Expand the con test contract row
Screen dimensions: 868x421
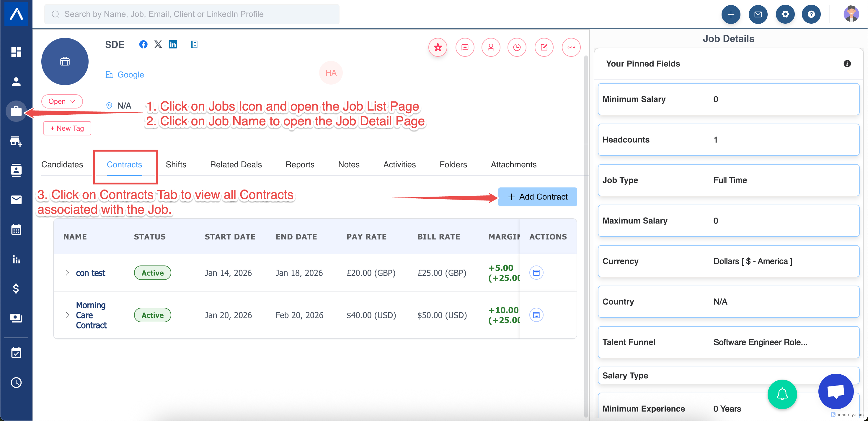[67, 273]
